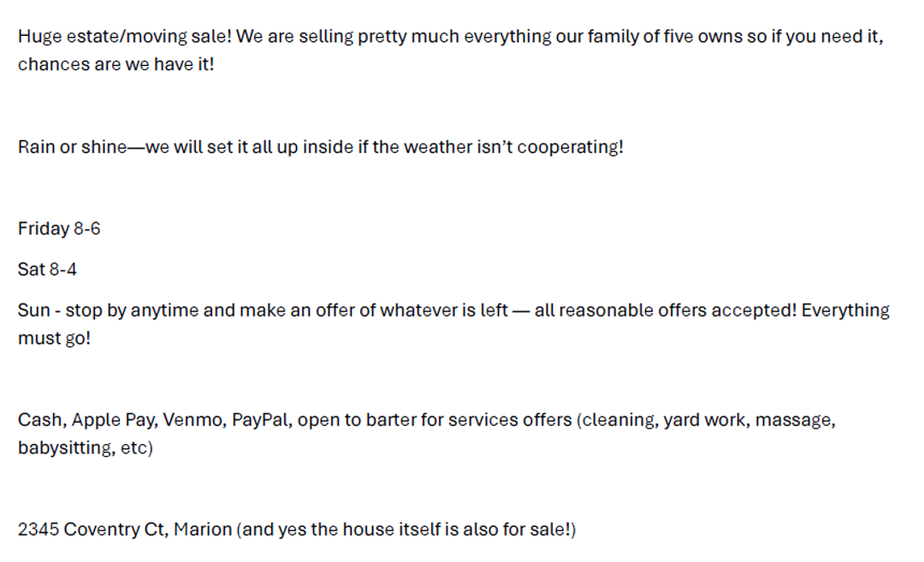Click the phrase "set it all up inside"
The width and height of the screenshot is (924, 562).
click(273, 147)
